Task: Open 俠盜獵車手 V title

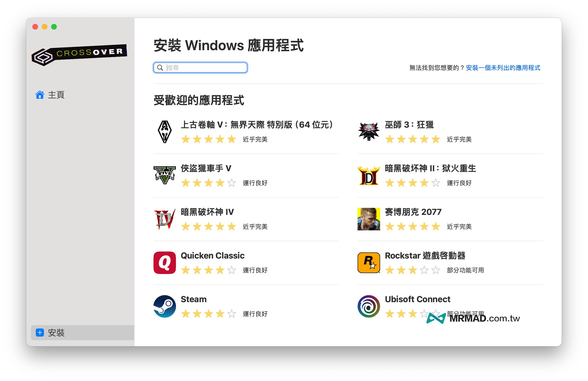Action: pos(206,168)
